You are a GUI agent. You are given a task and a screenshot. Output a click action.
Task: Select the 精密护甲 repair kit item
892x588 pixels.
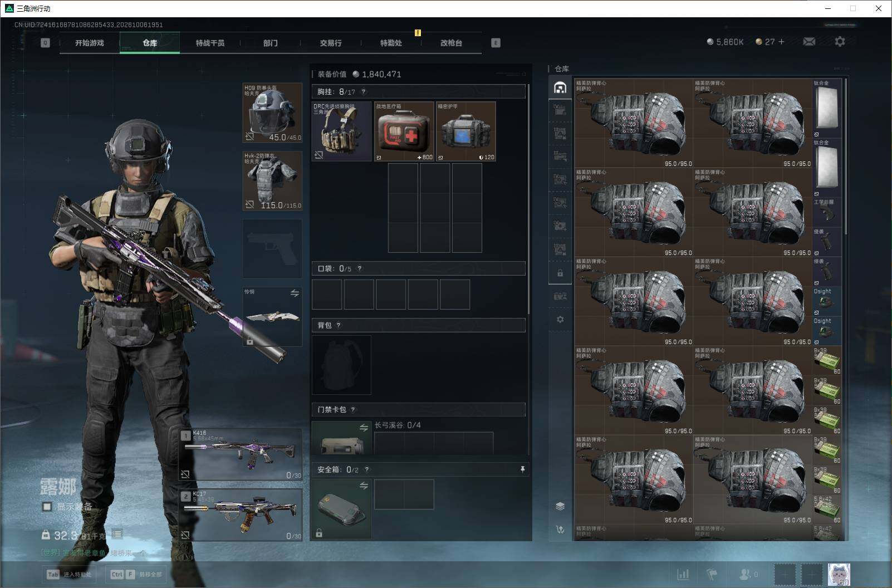pyautogui.click(x=466, y=131)
